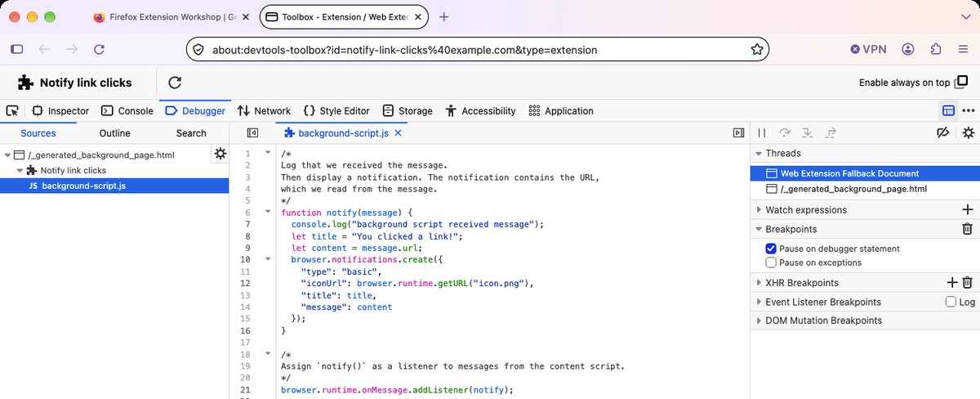Image resolution: width=980 pixels, height=399 pixels.
Task: Bookmark this page with the star icon
Action: [756, 49]
